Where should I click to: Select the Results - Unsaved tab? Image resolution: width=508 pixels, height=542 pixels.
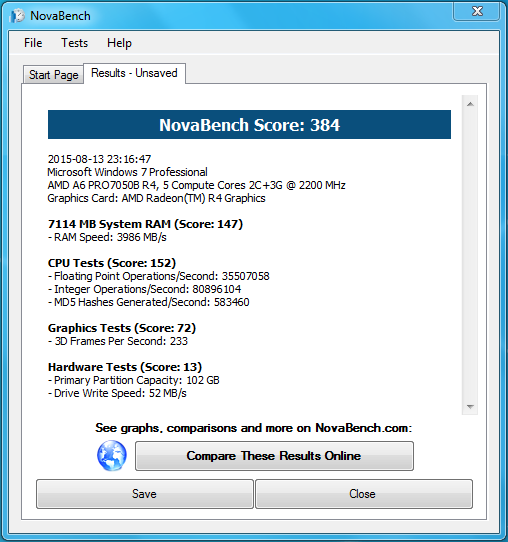click(134, 73)
